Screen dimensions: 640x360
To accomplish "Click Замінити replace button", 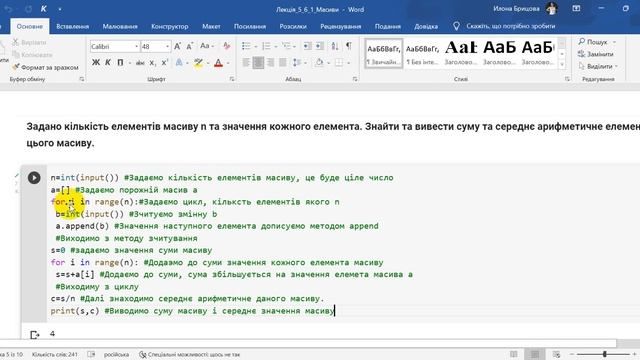I will click(596, 54).
